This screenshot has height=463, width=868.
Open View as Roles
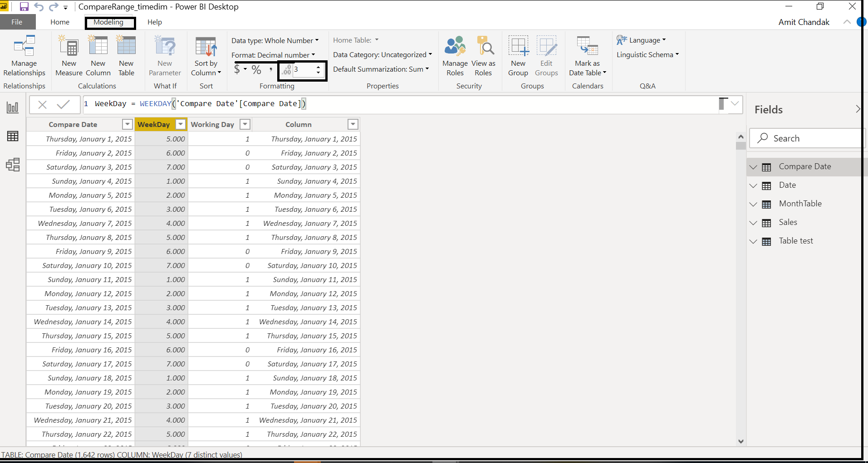[x=483, y=56]
